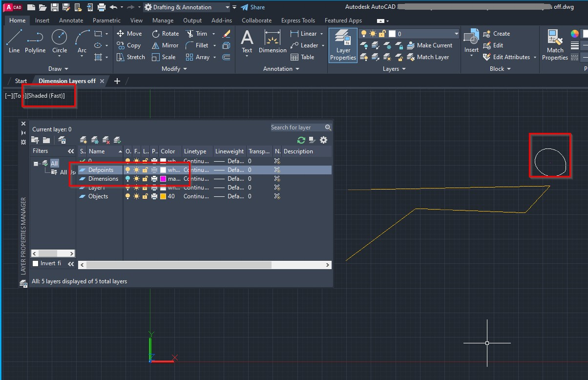Toggle Plot printer icon for Dimensions layer
Viewport: 588px width, 380px height.
(x=154, y=179)
